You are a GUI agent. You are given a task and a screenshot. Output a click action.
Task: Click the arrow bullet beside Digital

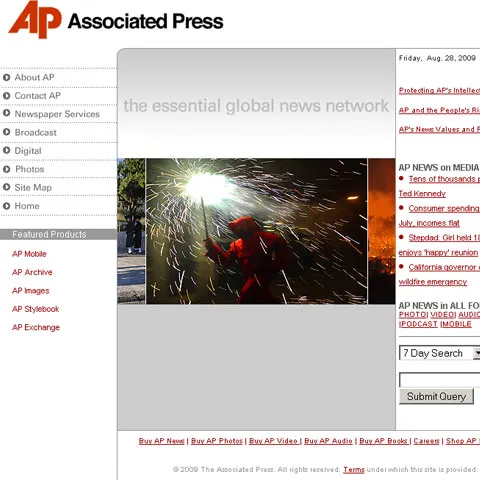coord(6,150)
